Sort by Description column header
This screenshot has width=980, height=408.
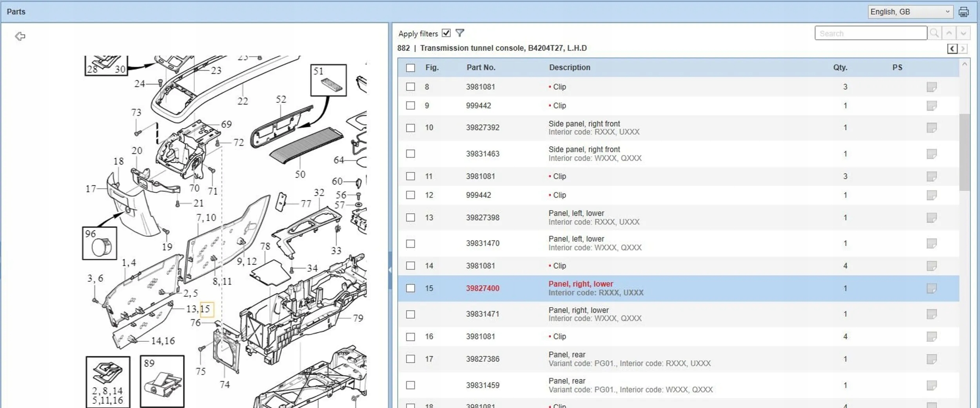point(570,67)
